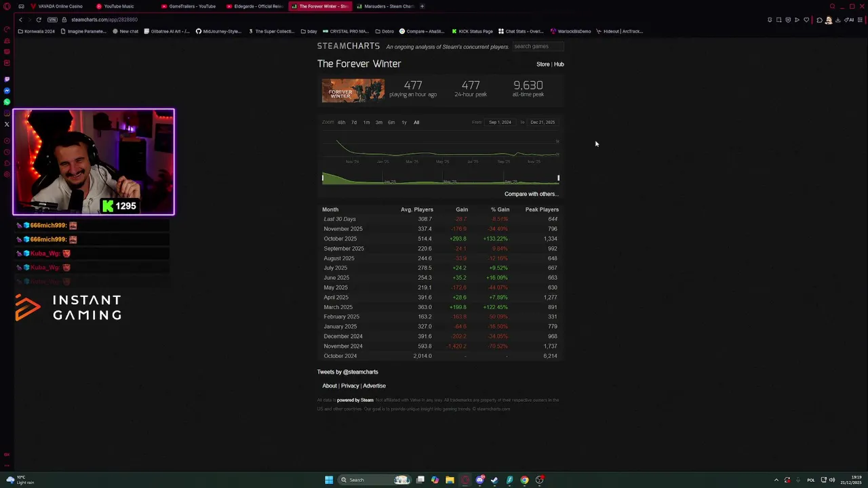Switch to Marauders - Steam Charts tab
Image resolution: width=868 pixels, height=488 pixels.
click(x=385, y=6)
